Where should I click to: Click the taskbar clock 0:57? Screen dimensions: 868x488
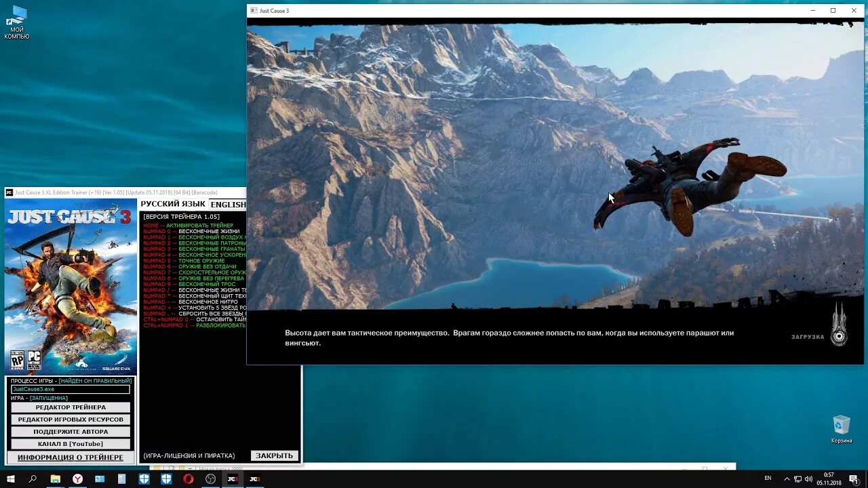(x=829, y=479)
